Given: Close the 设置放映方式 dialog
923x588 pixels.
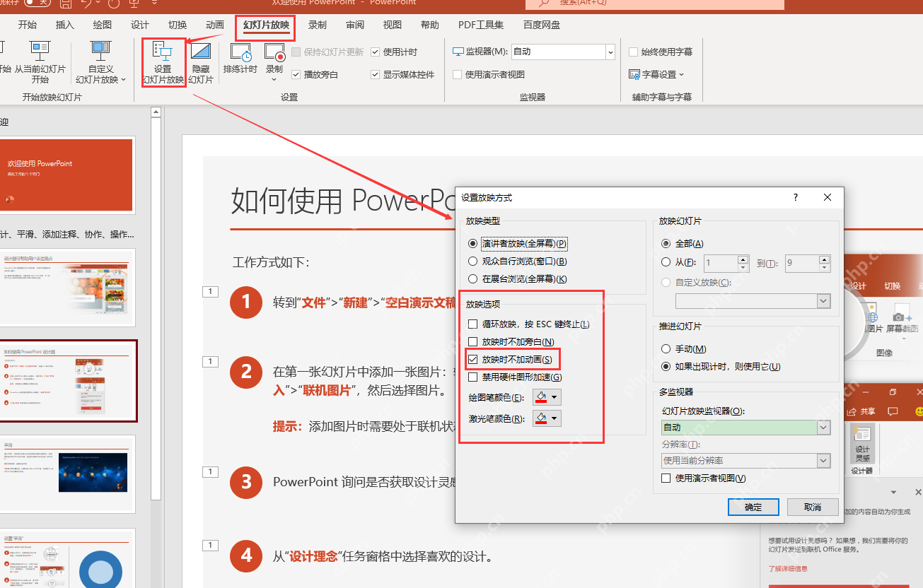Looking at the screenshot, I should tap(828, 198).
